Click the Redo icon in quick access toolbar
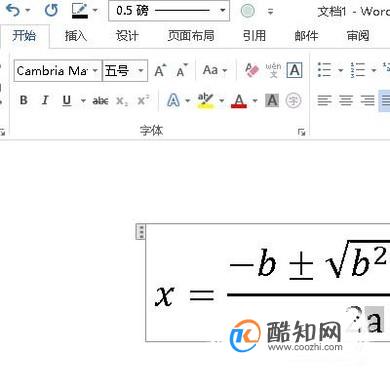 click(x=51, y=11)
